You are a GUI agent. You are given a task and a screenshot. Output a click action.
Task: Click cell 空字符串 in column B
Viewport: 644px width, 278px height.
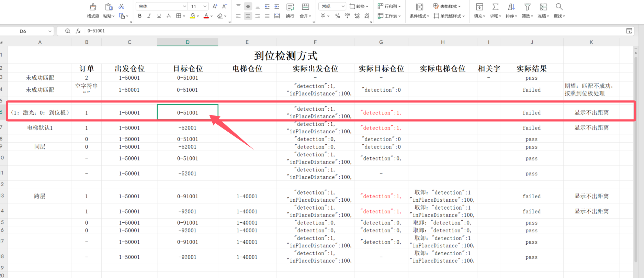tap(87, 89)
